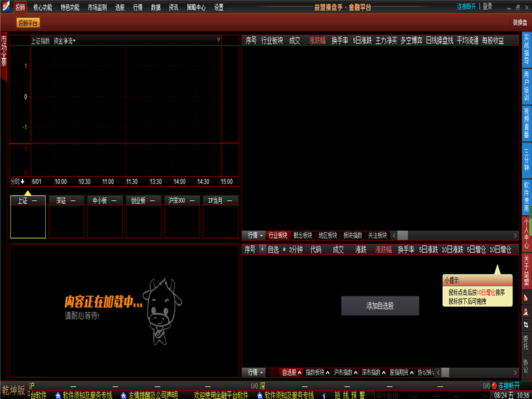Click the 登录 login link
This screenshot has height=399, width=532.
pos(487,7)
